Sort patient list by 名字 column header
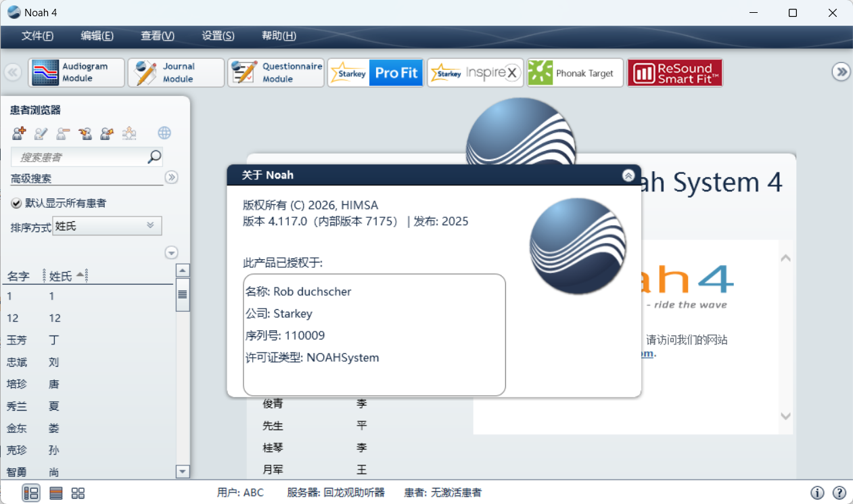Screen dimensions: 853x504 (x=18, y=276)
